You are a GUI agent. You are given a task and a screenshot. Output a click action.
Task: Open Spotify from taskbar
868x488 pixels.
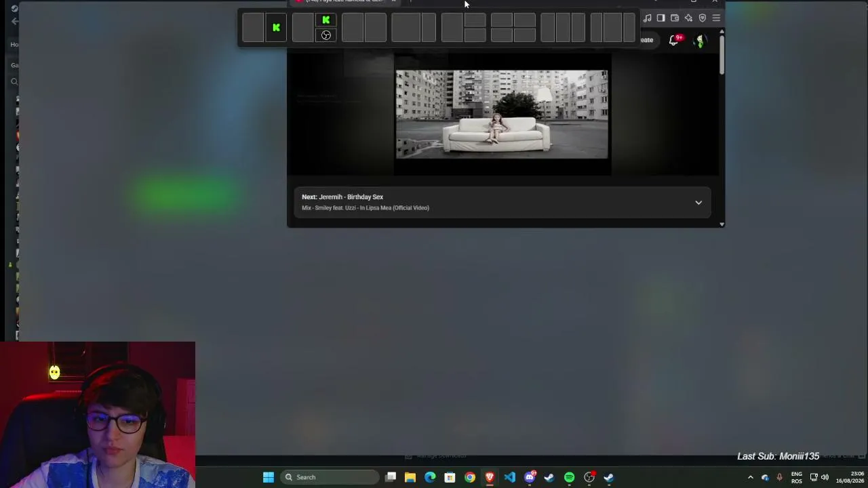[569, 477]
